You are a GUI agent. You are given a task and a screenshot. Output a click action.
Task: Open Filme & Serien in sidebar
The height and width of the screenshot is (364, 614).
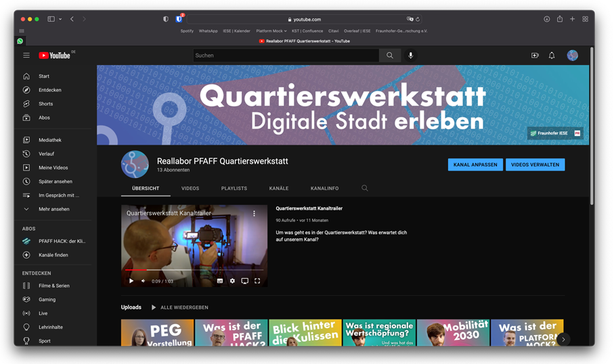click(x=55, y=286)
